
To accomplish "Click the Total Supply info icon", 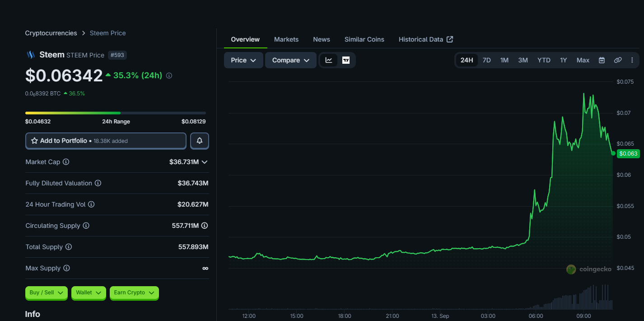I will pos(69,247).
